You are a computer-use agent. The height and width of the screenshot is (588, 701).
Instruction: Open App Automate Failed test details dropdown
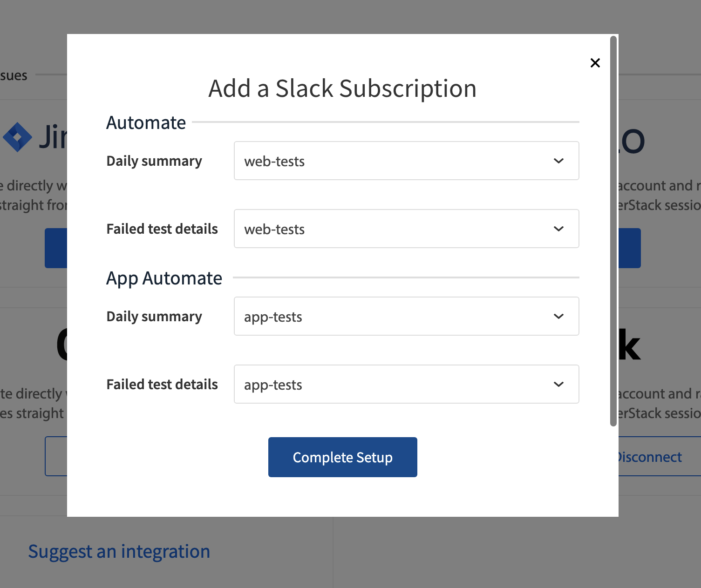click(x=406, y=384)
